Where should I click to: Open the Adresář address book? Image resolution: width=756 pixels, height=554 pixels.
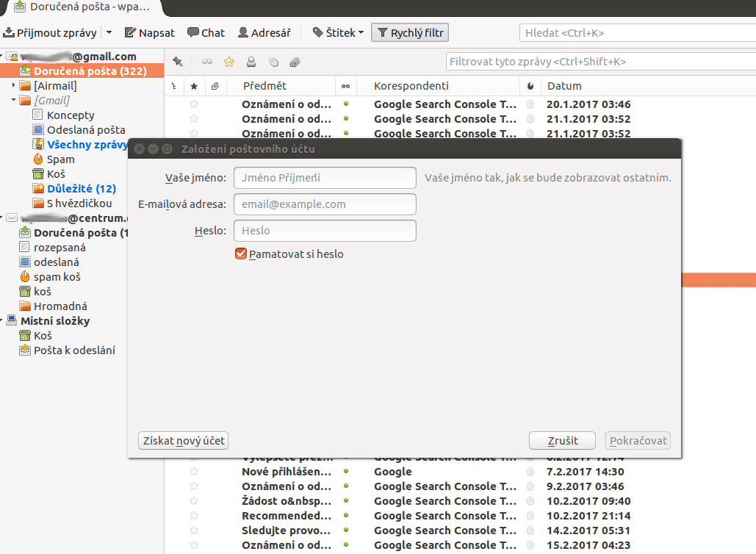coord(264,32)
